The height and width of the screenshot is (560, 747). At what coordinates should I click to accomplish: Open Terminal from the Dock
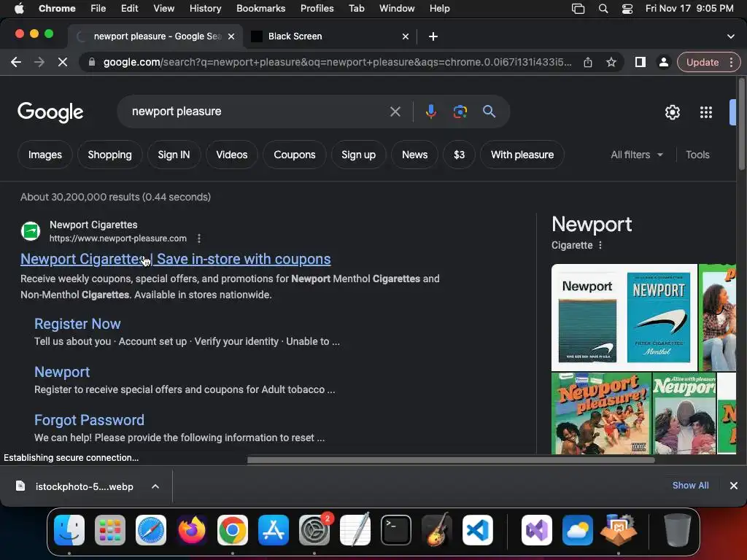click(396, 530)
